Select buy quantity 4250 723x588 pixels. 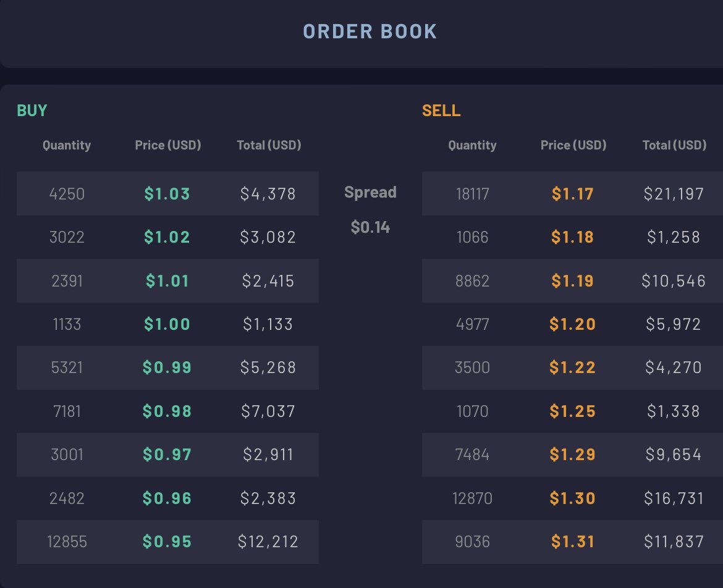(67, 193)
